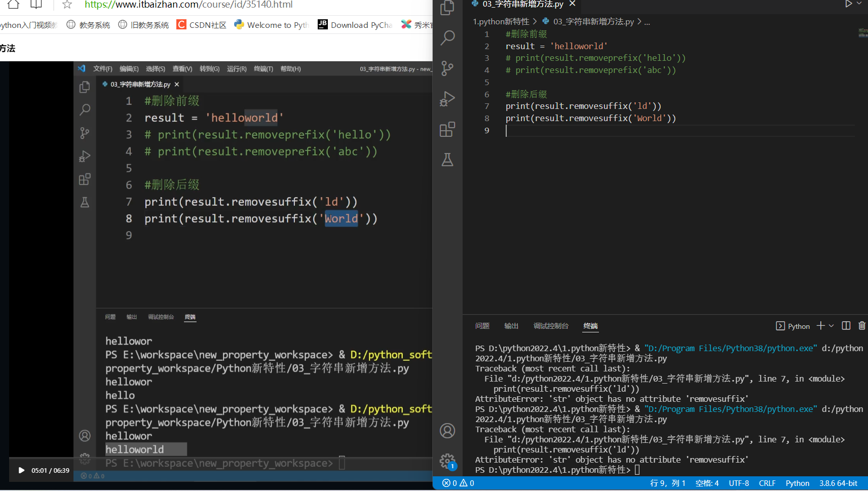Image resolution: width=868 pixels, height=491 pixels.
Task: Select interpreter 3.8.6 64-bit
Action: (839, 483)
